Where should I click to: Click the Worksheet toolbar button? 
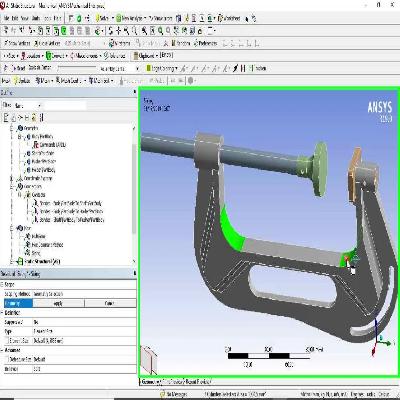229,18
